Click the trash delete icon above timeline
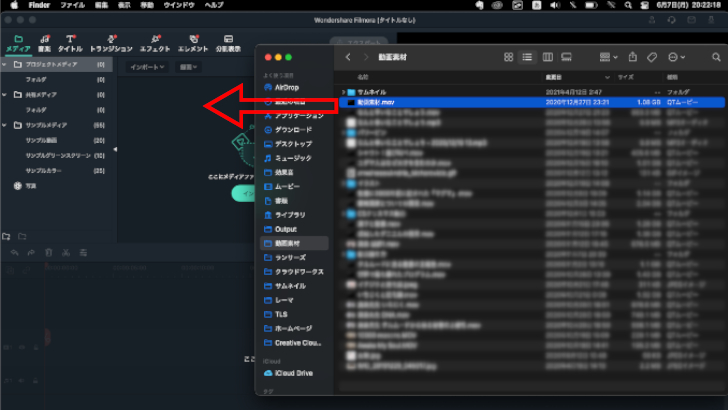Screen dimensions: 728x410 click(x=48, y=253)
